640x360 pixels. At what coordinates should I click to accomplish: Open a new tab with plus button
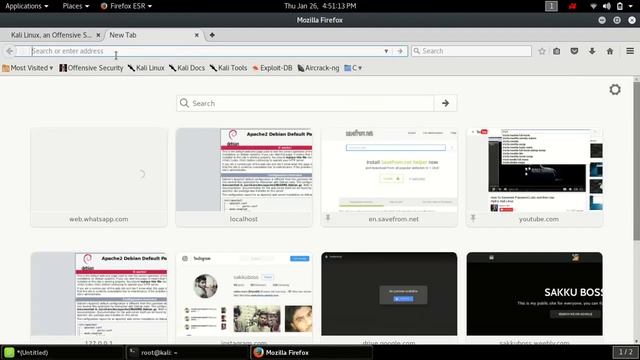212,35
